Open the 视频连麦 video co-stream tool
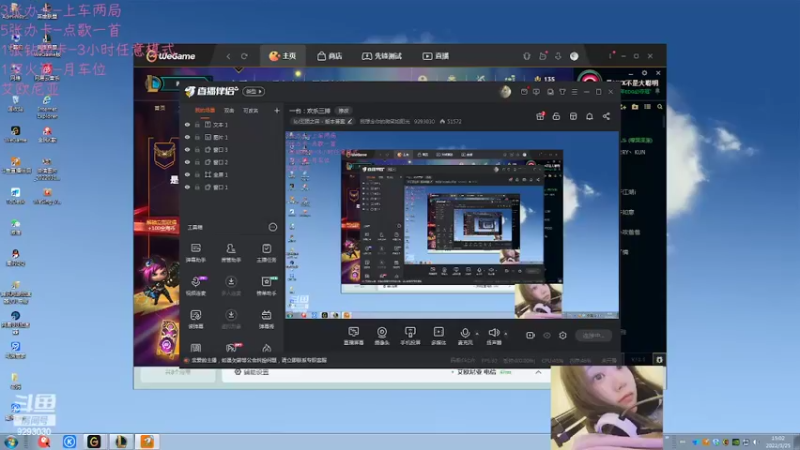Viewport: 800px width, 450px height. 196,286
